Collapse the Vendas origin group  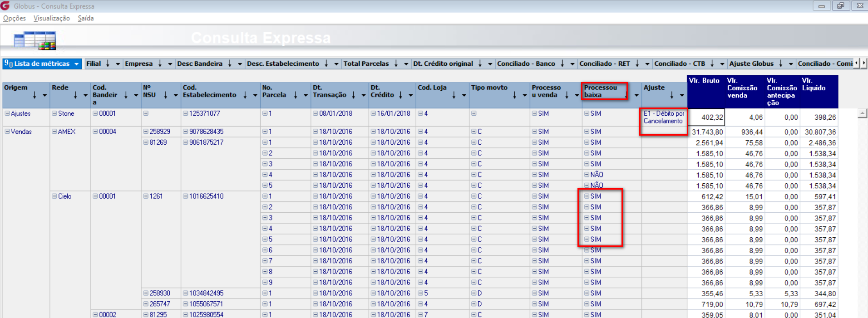tap(7, 132)
